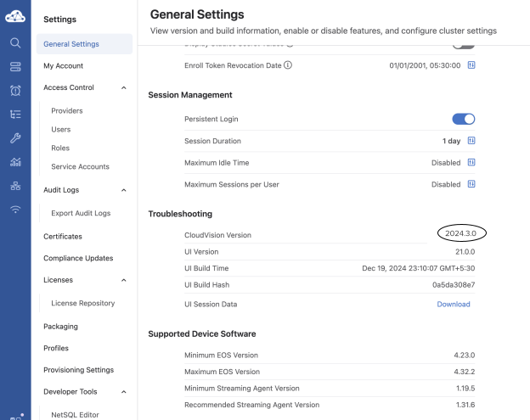Click the Maximum Idle Time Disabled value
The height and width of the screenshot is (420, 530).
(x=446, y=163)
